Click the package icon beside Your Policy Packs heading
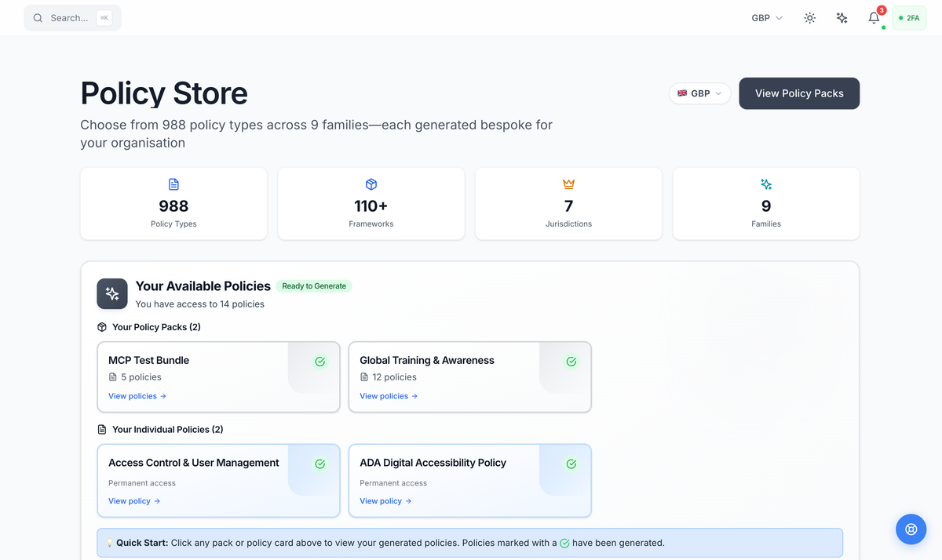Image resolution: width=942 pixels, height=560 pixels. coord(101,327)
